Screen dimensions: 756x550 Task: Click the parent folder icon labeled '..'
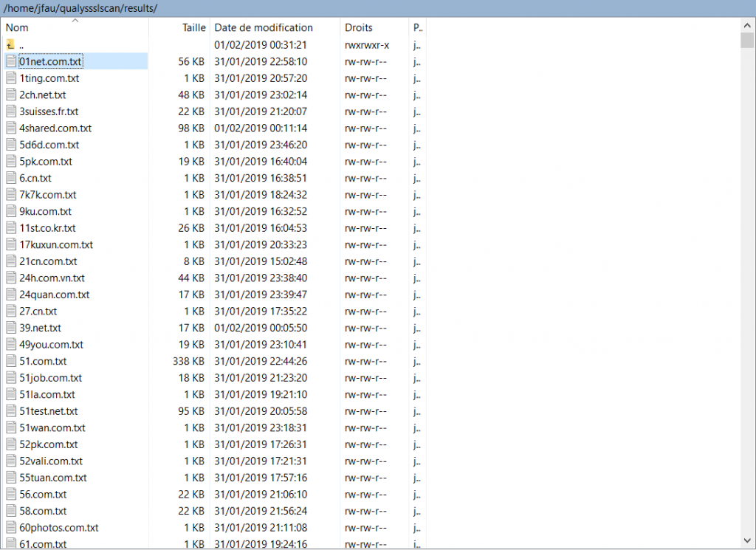(10, 45)
